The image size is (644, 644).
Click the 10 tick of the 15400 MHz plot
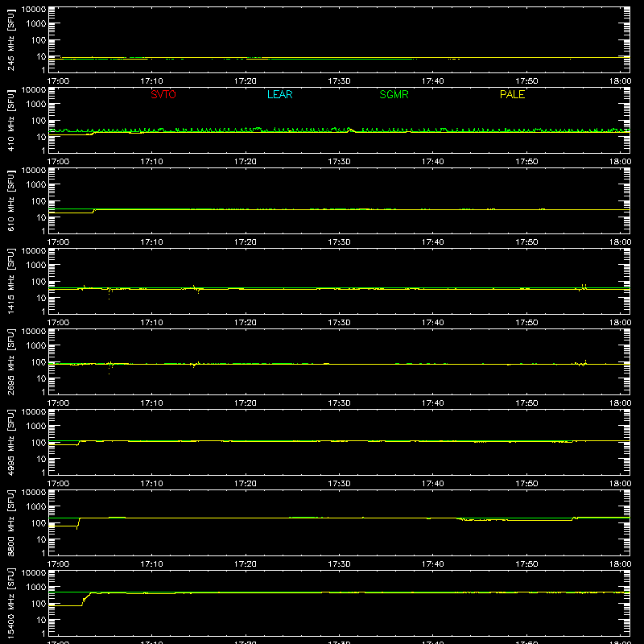(x=41, y=620)
